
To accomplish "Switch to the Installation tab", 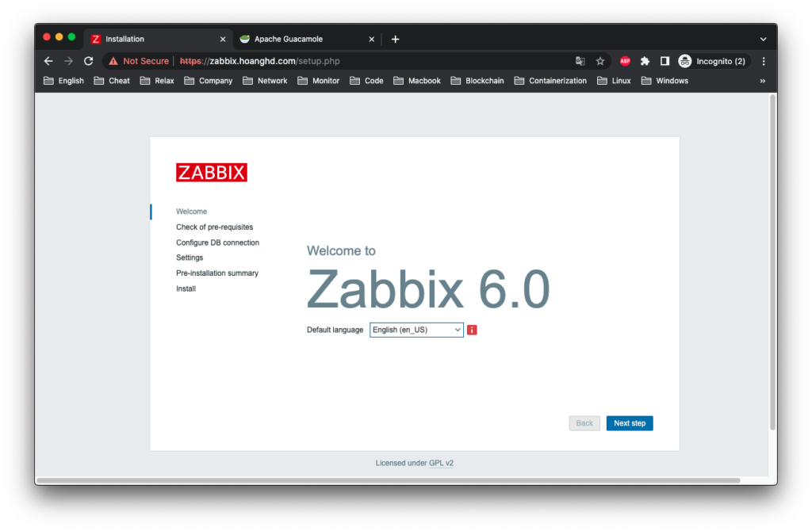I will click(158, 40).
